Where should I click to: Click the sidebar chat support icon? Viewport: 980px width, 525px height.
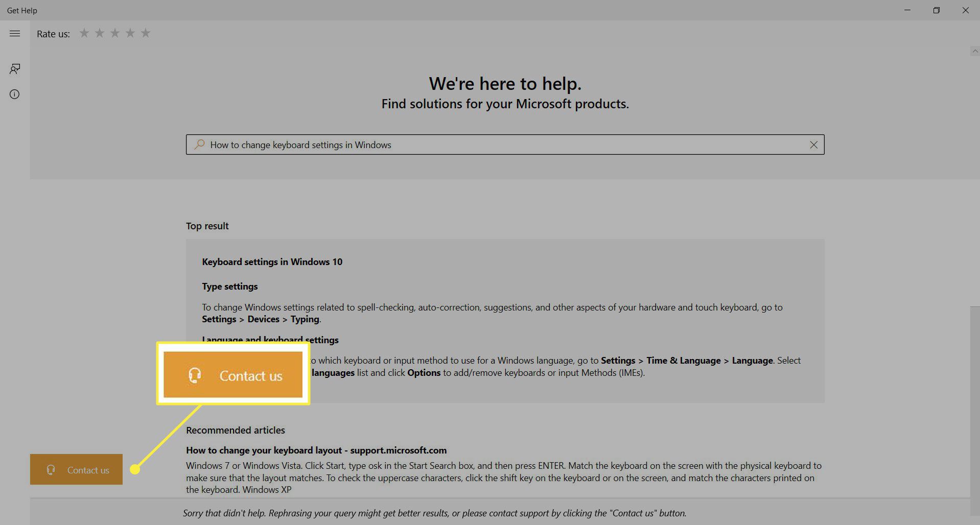click(x=15, y=69)
